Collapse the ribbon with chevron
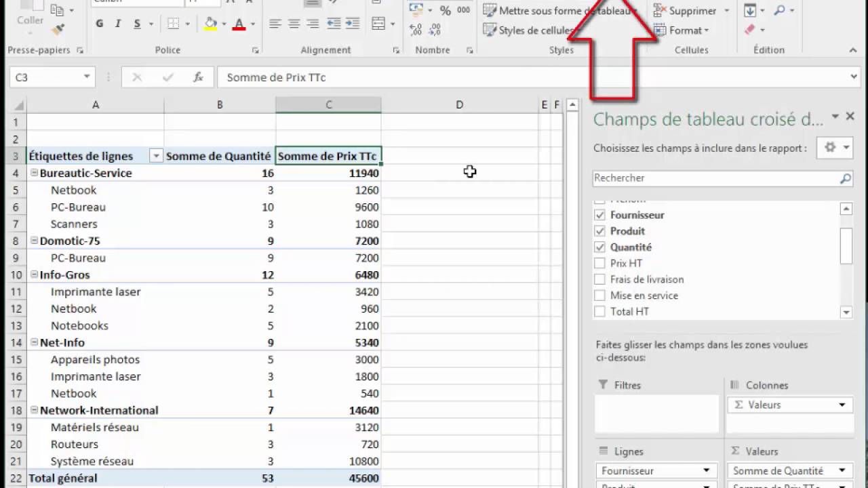The width and height of the screenshot is (868, 488). pos(852,50)
